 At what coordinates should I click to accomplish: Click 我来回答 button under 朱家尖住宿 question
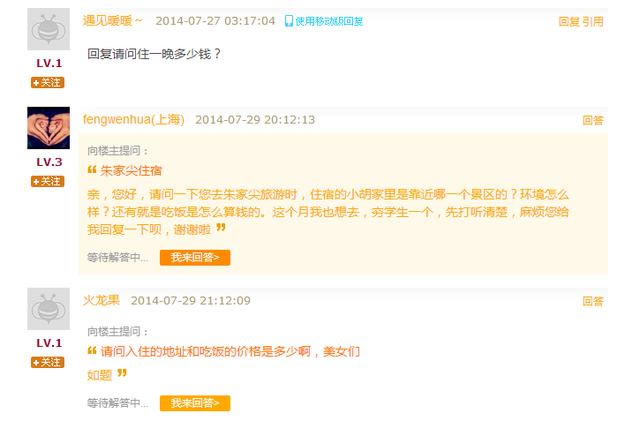click(195, 258)
